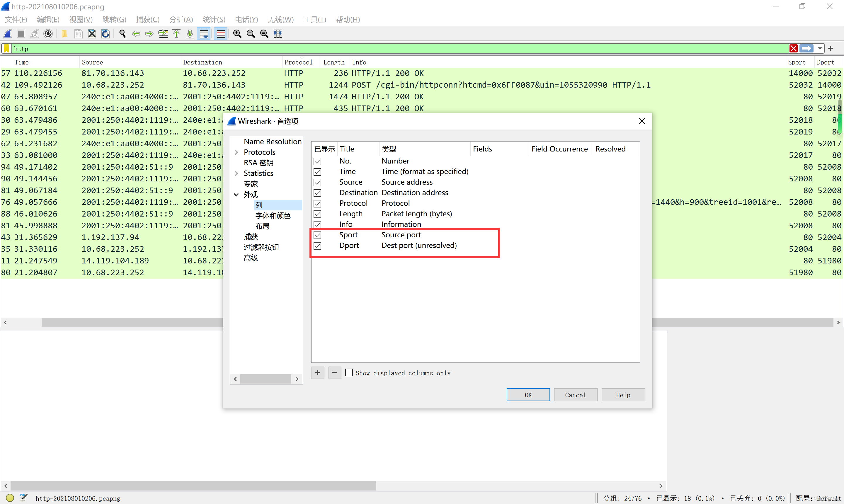Image resolution: width=844 pixels, height=504 pixels.
Task: Click the preferences tree horizontal scrollbar
Action: tap(266, 379)
